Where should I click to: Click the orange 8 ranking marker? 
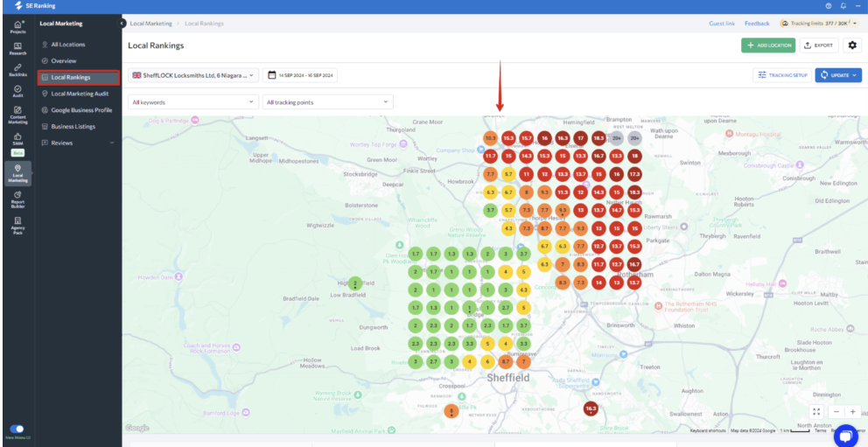click(527, 192)
